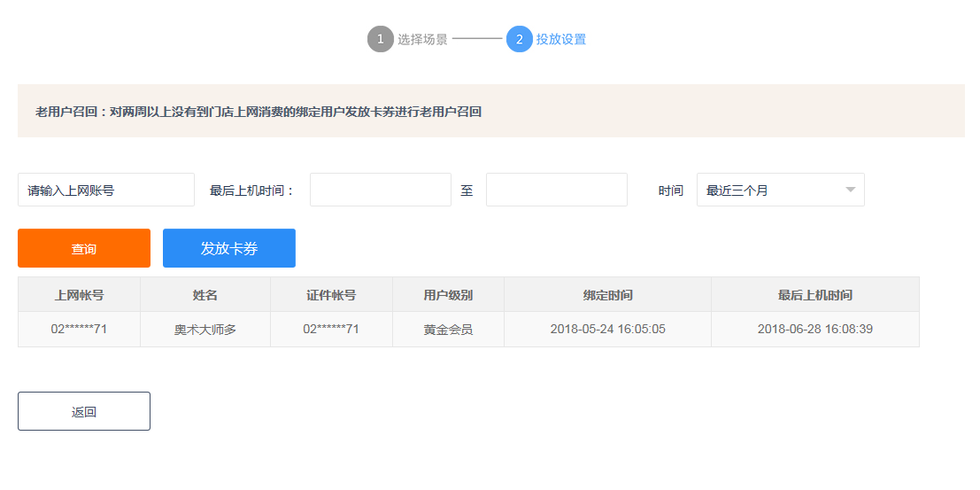The image size is (980, 490).
Task: Click the 上网帐号 column header
Action: click(x=80, y=295)
